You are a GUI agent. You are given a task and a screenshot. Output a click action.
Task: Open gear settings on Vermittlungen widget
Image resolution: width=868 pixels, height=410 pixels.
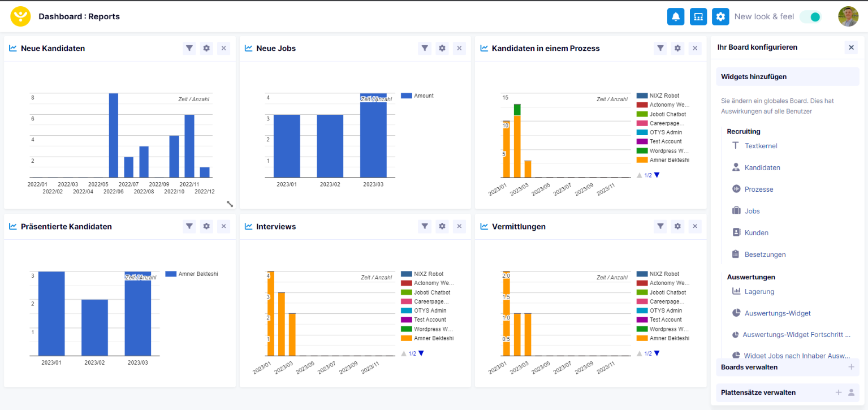point(677,227)
